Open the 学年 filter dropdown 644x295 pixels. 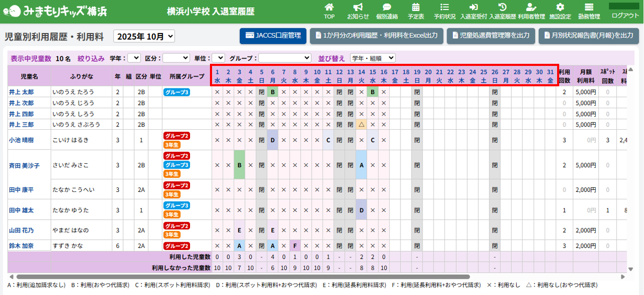tap(134, 58)
